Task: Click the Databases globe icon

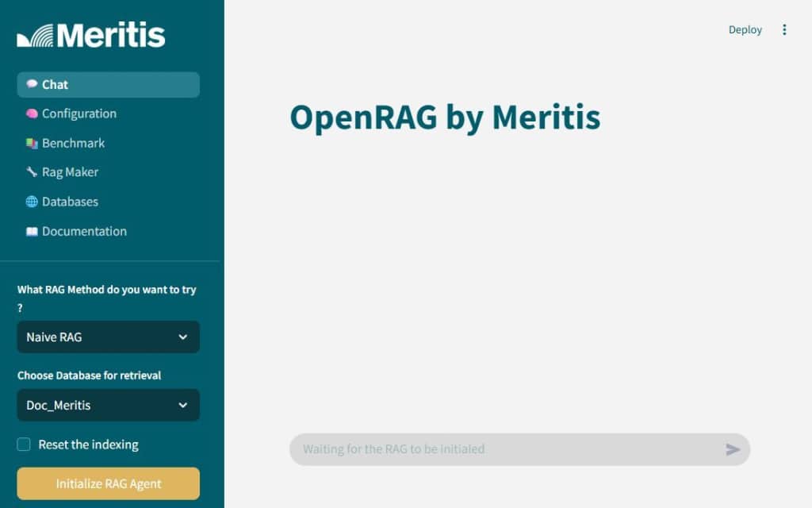Action: point(32,202)
